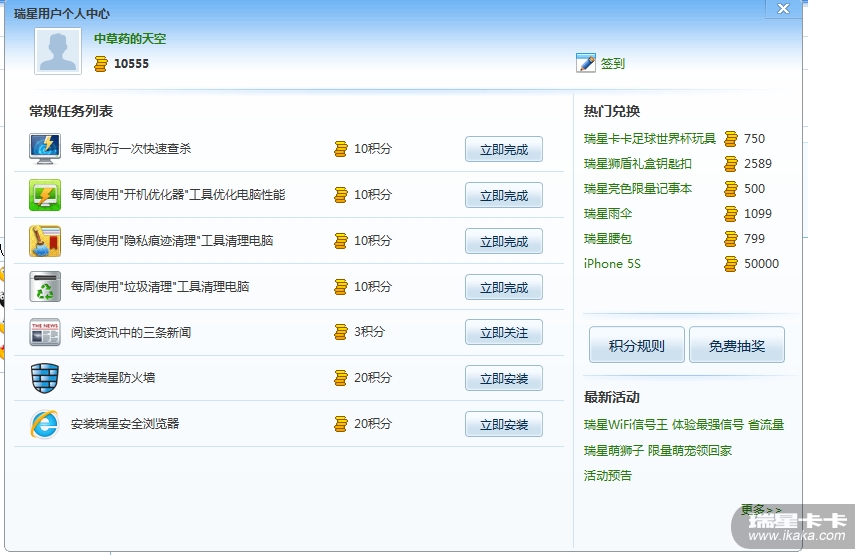Click the junk cleanup recycle bin icon
This screenshot has height=555, width=864.
point(45,287)
